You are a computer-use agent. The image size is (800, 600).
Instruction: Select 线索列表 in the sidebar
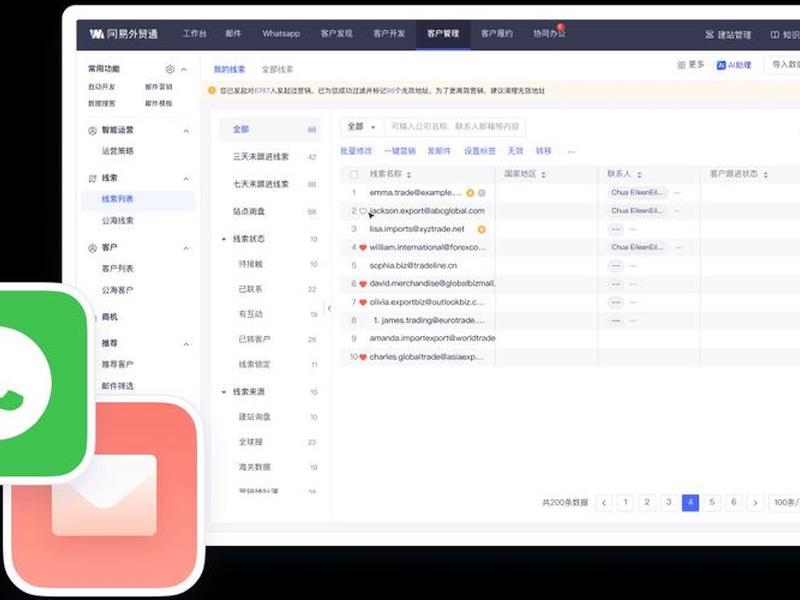(138, 199)
